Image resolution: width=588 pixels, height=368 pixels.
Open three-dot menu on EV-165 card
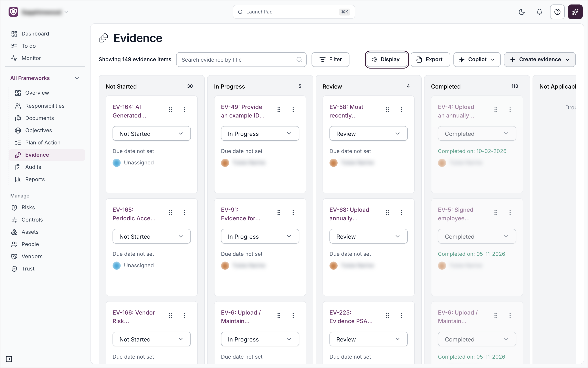[x=185, y=213]
